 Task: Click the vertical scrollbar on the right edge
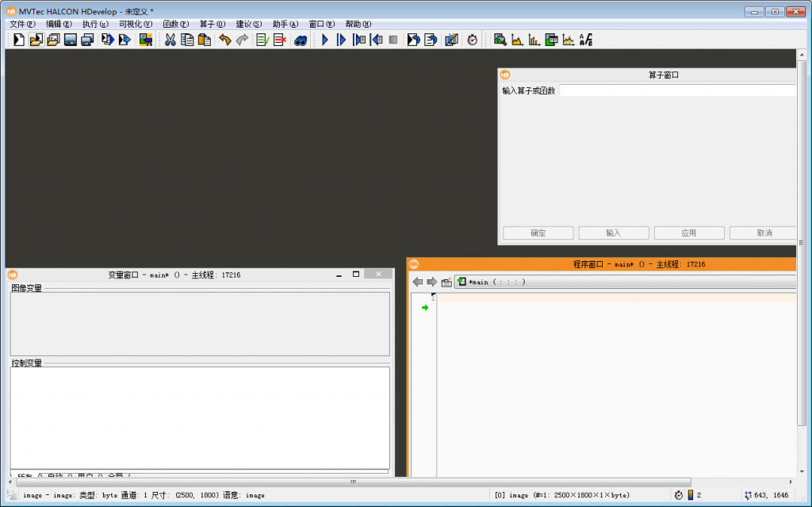pyautogui.click(x=802, y=242)
